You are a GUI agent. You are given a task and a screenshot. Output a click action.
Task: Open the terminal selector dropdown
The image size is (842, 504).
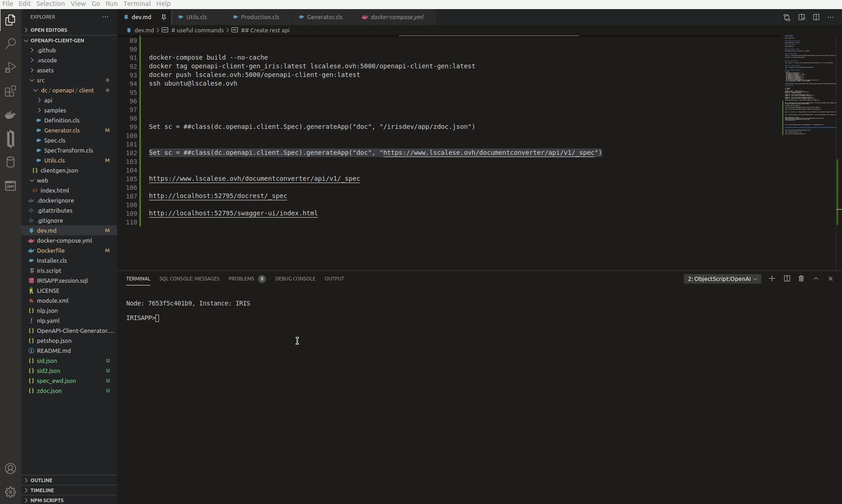pyautogui.click(x=722, y=279)
